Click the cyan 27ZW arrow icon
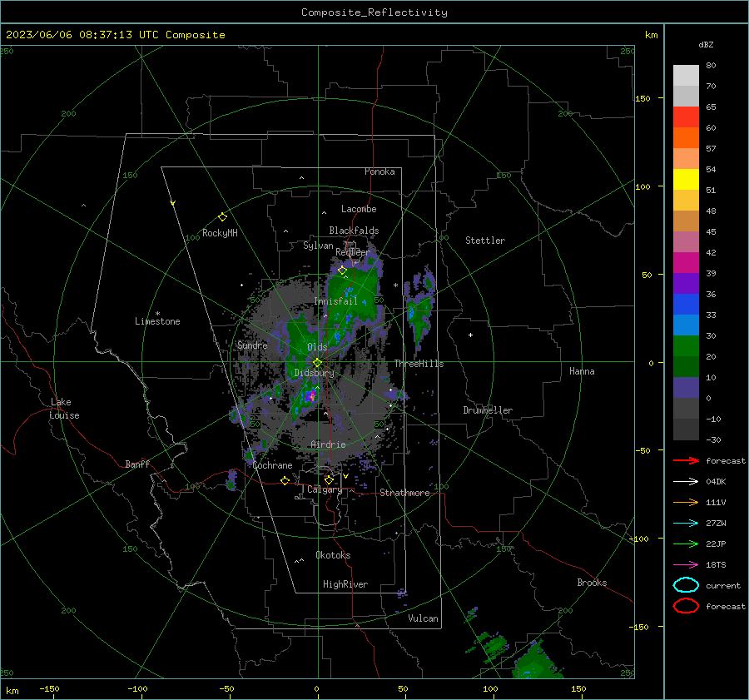Viewport: 749px width, 700px height. pos(686,523)
